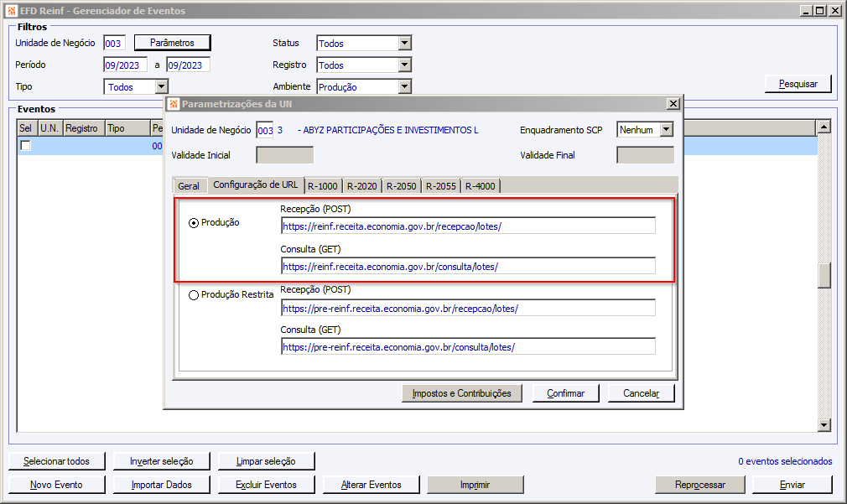Close the Parametrizações da UN dialog
This screenshot has height=504, width=847.
pos(673,104)
